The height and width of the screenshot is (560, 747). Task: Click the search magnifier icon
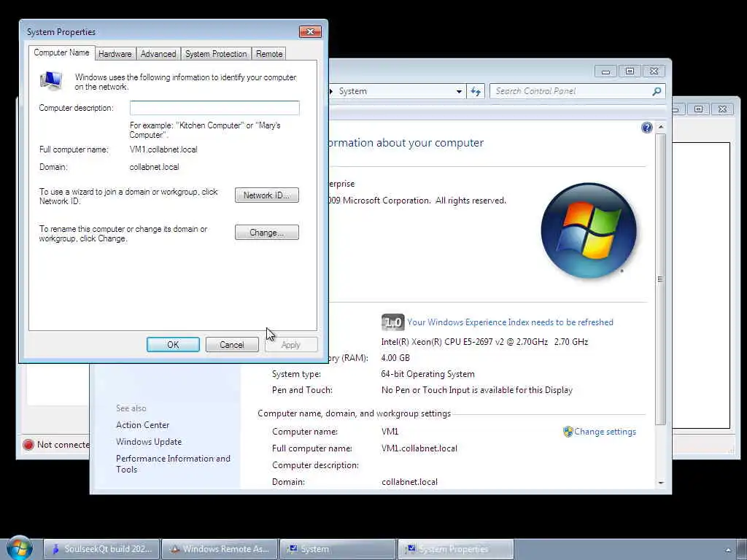pos(657,91)
